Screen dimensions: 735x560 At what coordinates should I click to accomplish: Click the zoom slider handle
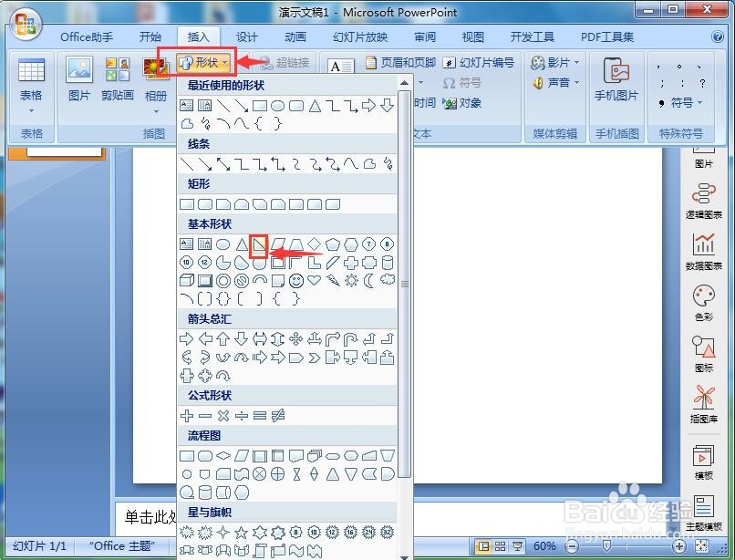click(606, 545)
